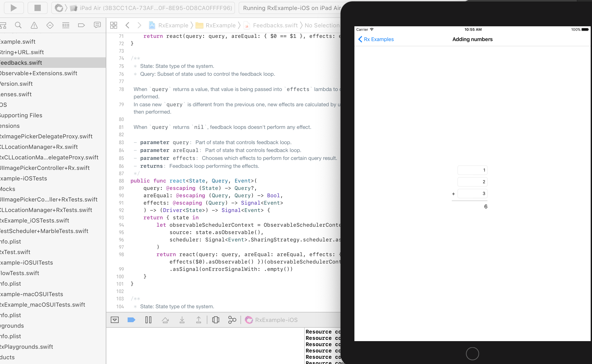Open the Find navigator search icon
This screenshot has width=592, height=364.
point(18,25)
